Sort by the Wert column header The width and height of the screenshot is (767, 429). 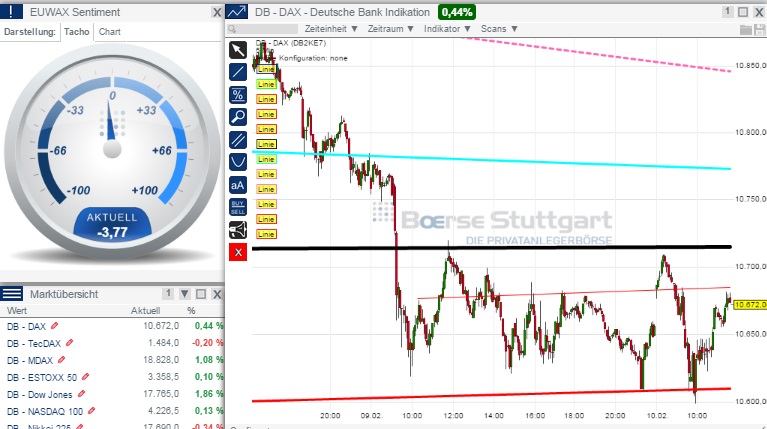[x=17, y=311]
